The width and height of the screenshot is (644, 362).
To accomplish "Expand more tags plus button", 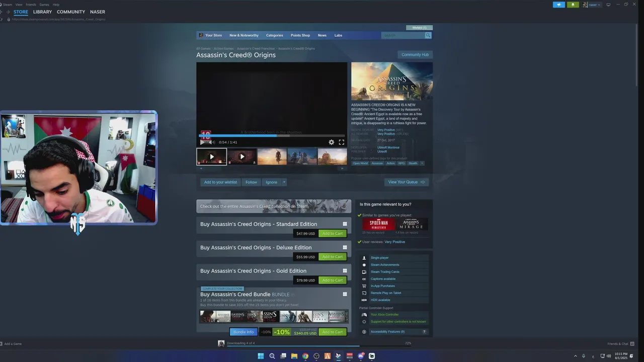I will coord(422,163).
